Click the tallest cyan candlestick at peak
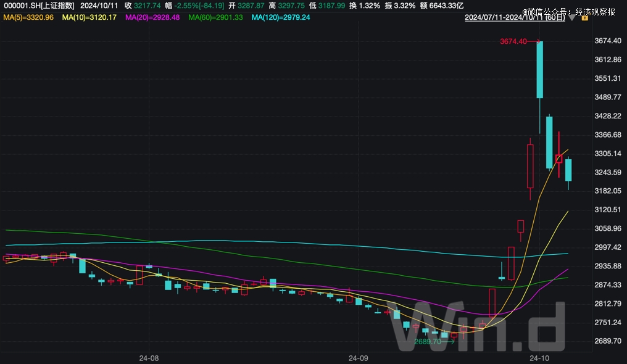627x364 pixels. 539,70
